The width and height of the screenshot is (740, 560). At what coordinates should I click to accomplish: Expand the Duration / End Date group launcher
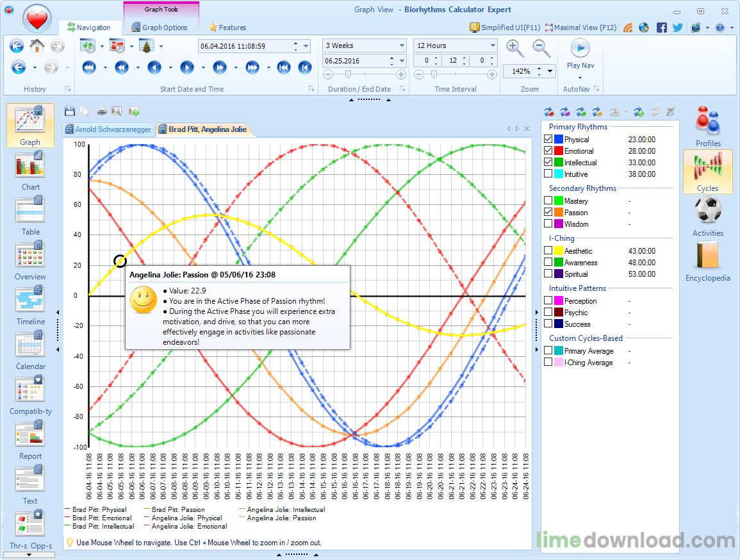tap(402, 88)
